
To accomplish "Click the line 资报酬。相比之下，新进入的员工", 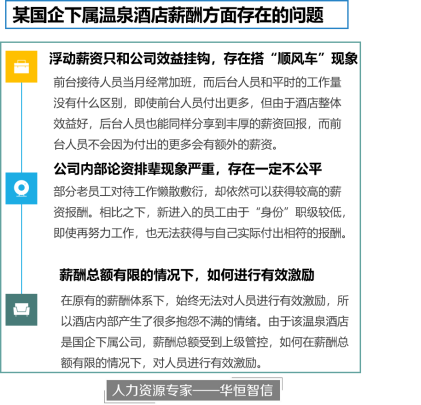I will tap(200, 212).
